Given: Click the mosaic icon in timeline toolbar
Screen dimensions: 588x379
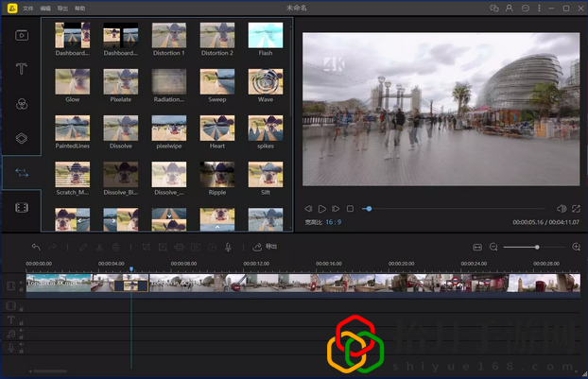Looking at the screenshot, I should point(180,247).
